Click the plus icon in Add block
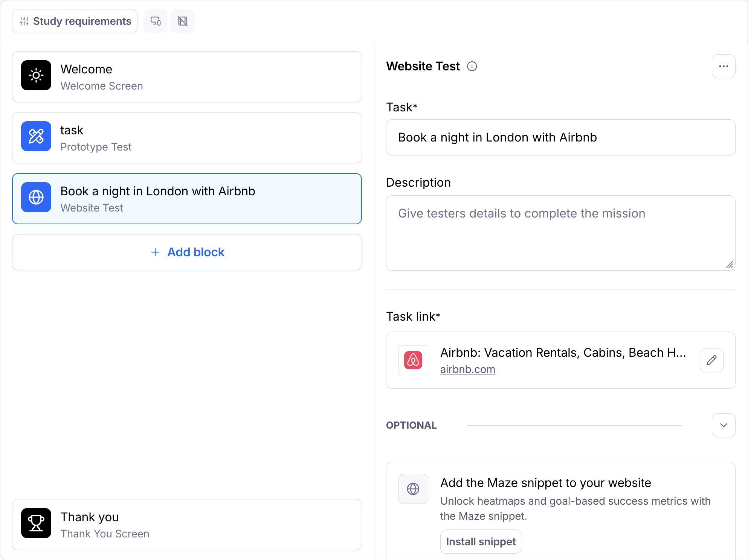 click(x=155, y=252)
